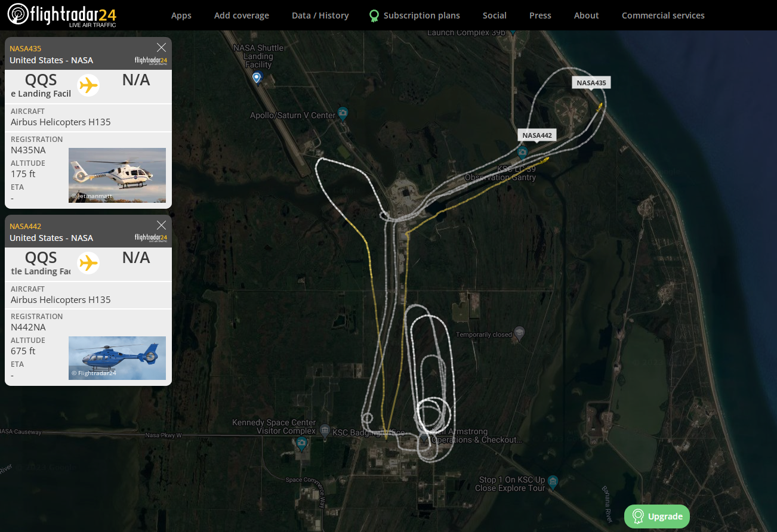Click N435NA registration value
Viewport: 777px width, 532px height.
[x=28, y=150]
